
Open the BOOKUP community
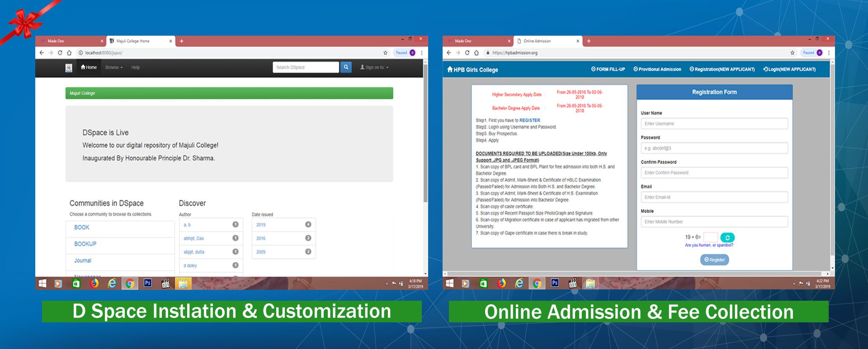85,244
